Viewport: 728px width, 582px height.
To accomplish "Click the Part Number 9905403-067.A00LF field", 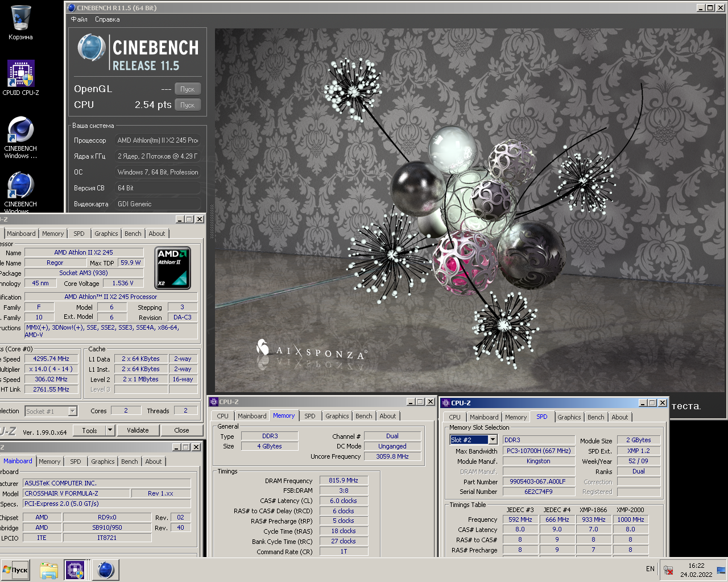I will [x=538, y=481].
